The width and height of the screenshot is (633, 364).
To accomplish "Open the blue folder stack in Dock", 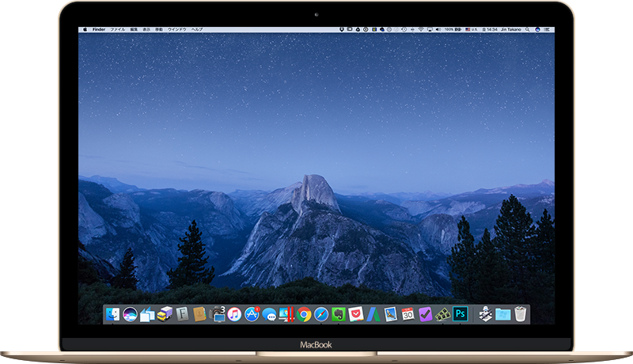I will pyautogui.click(x=503, y=314).
